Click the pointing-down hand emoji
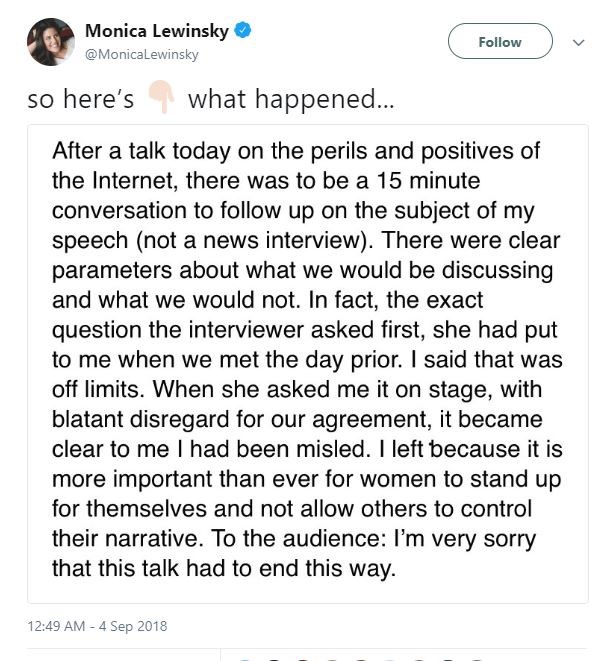Image resolution: width=602 pixels, height=661 pixels. tap(161, 98)
